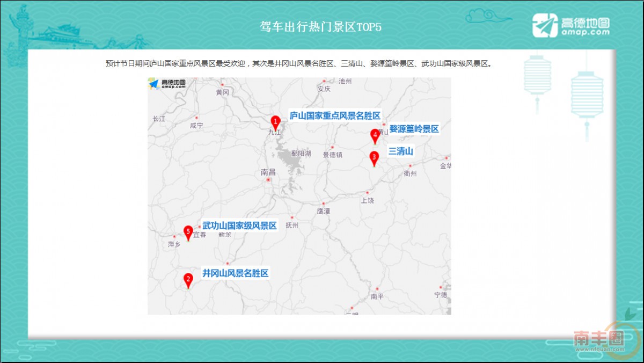Open the 武功山国家级风景区 label
The image size is (644, 363).
(x=239, y=226)
